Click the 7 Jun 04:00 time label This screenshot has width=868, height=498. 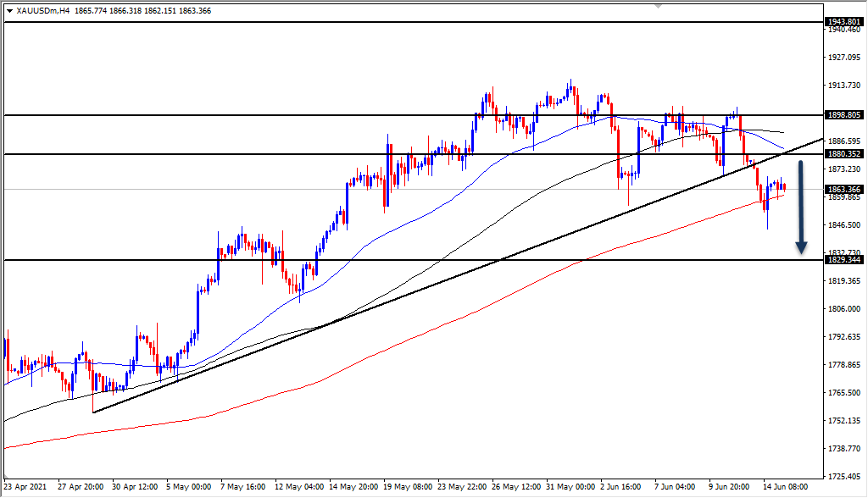tap(675, 487)
